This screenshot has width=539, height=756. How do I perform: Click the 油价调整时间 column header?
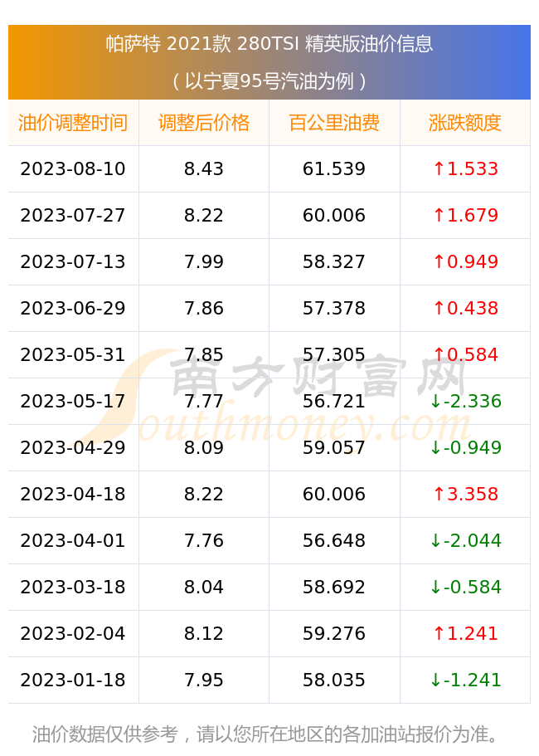(x=73, y=123)
